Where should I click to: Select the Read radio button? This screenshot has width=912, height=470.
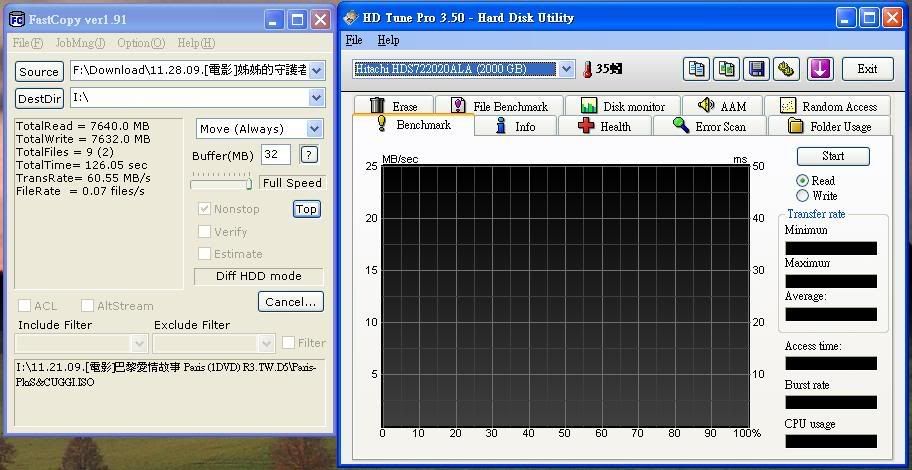click(x=803, y=180)
